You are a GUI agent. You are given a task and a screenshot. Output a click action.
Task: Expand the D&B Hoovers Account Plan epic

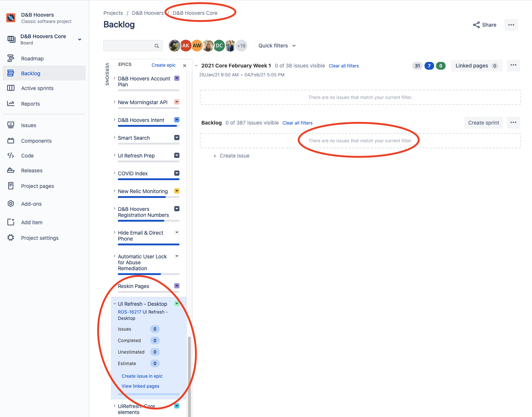(x=115, y=78)
